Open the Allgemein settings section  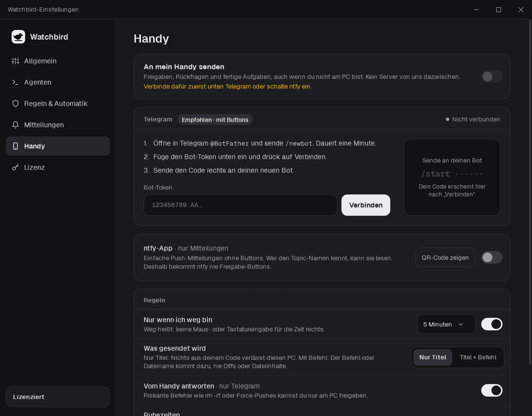(x=58, y=61)
